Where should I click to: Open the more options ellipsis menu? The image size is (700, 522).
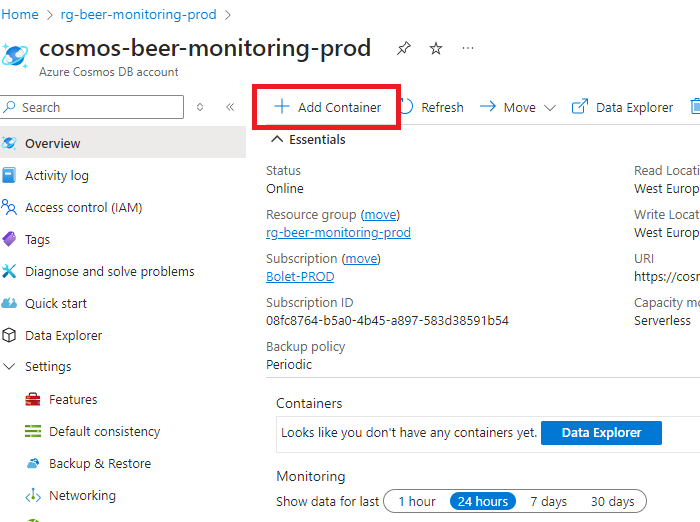tap(468, 48)
